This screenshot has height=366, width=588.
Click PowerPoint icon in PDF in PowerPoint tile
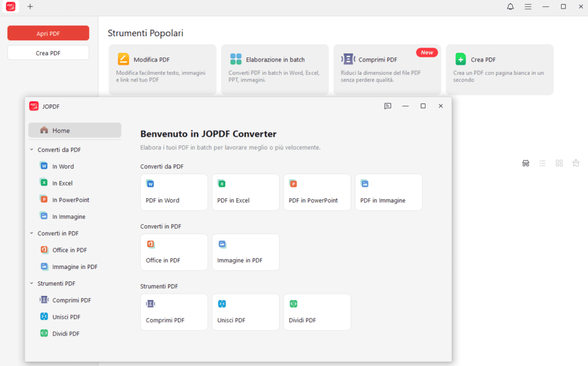(293, 184)
